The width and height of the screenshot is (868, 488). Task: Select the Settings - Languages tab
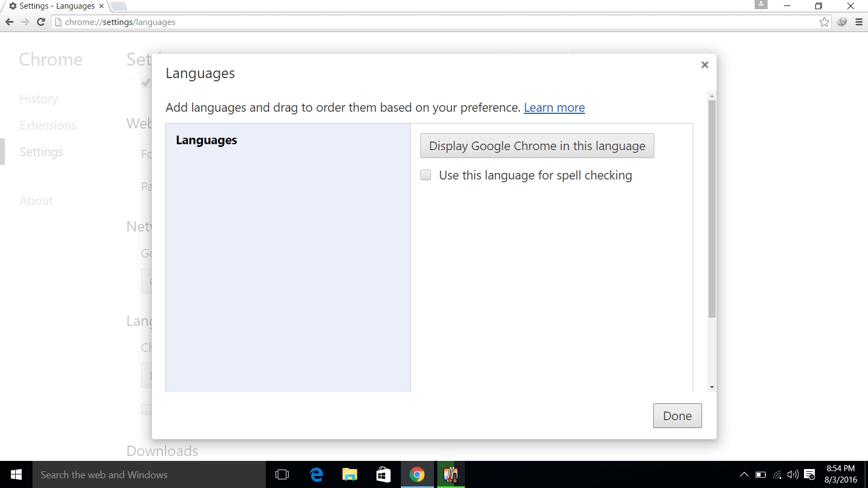coord(56,6)
